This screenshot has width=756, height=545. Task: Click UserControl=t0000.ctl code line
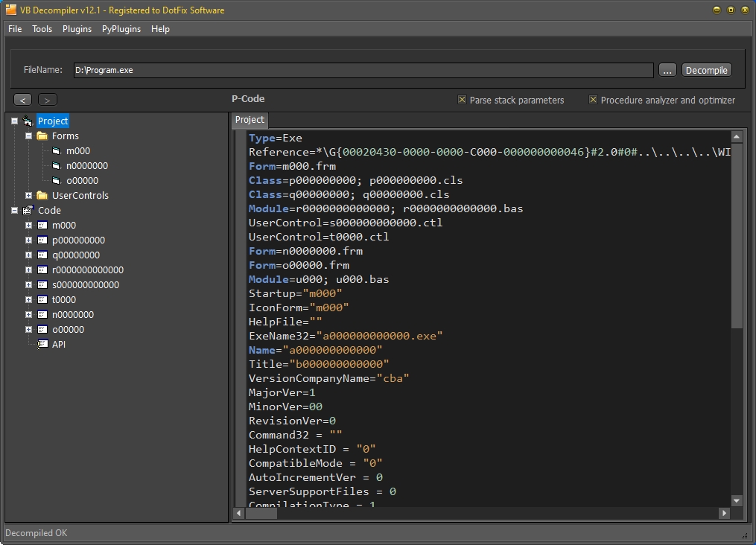[319, 237]
